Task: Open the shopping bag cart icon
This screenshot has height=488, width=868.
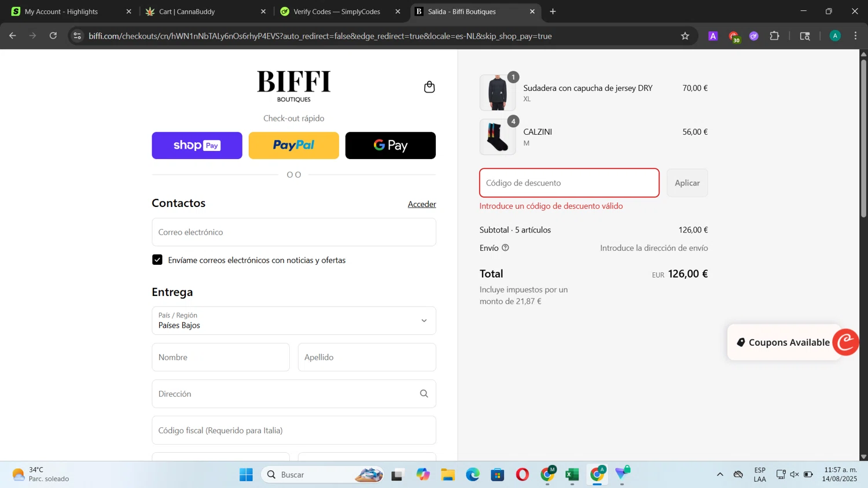Action: click(x=429, y=87)
